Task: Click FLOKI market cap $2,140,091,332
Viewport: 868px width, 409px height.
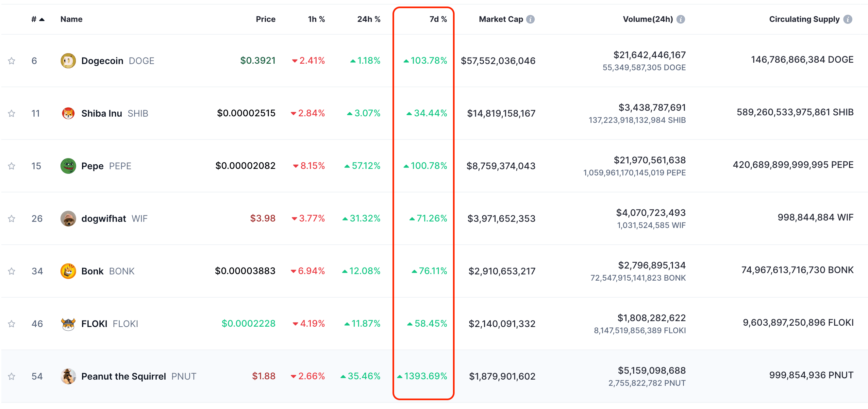Action: click(502, 323)
